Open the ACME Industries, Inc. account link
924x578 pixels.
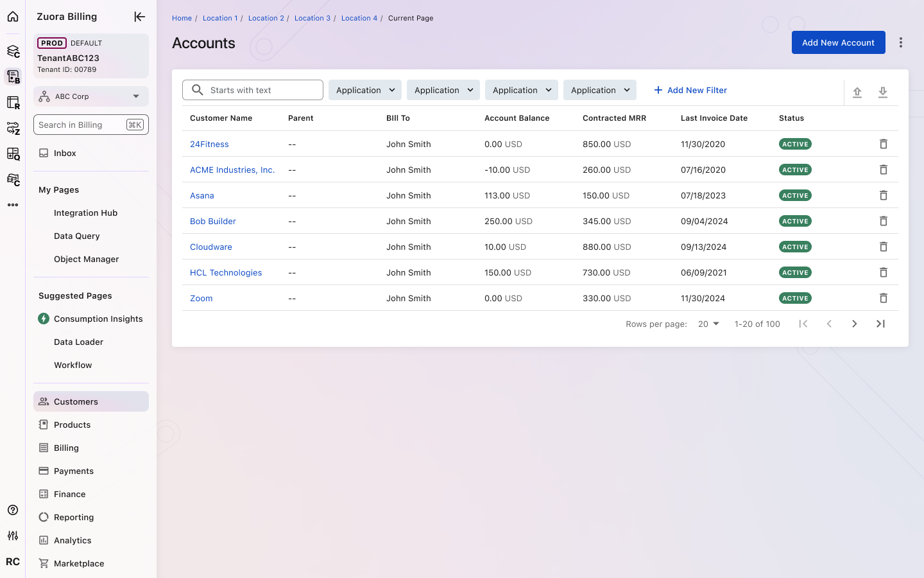232,170
